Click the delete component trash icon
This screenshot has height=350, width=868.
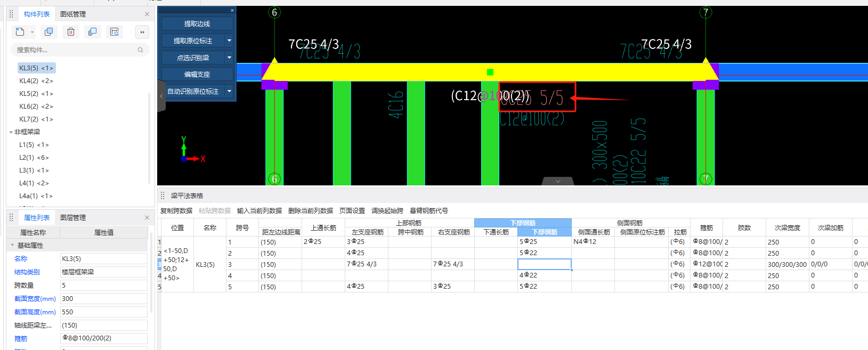tap(70, 32)
